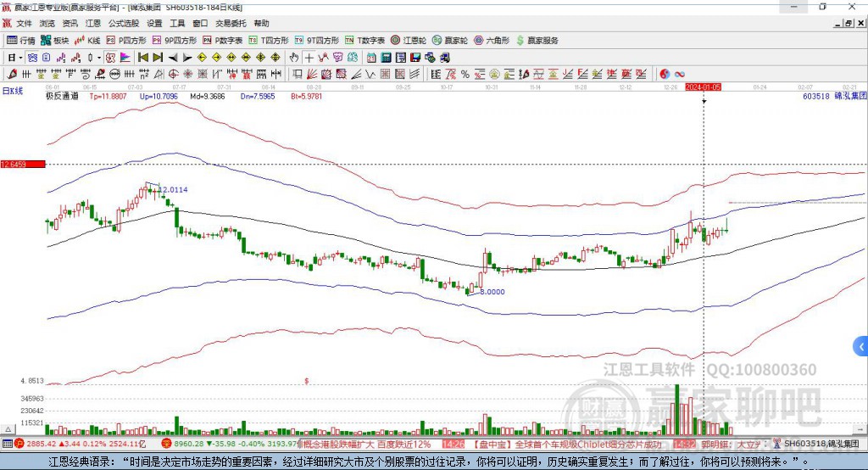Select the hand pan tool

pyautogui.click(x=293, y=58)
